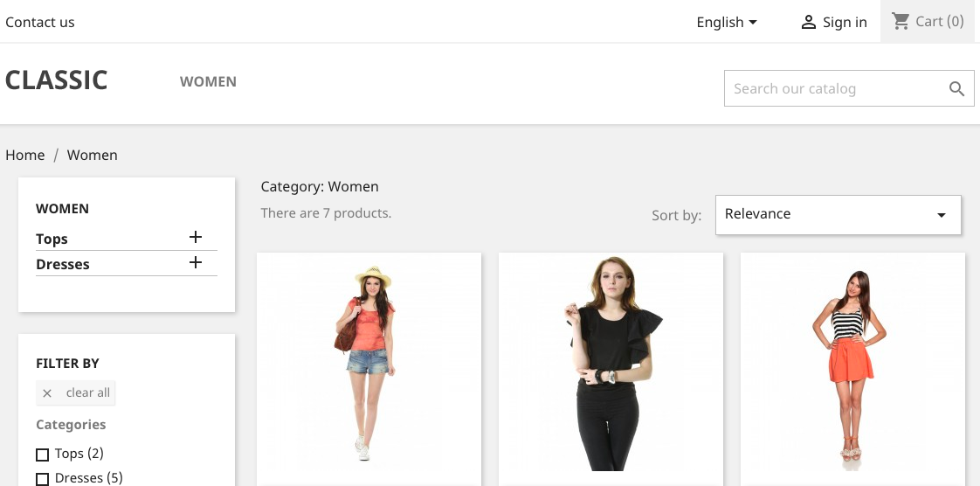Open the shopping cart icon
Screen dimensions: 980x486
[x=901, y=21]
